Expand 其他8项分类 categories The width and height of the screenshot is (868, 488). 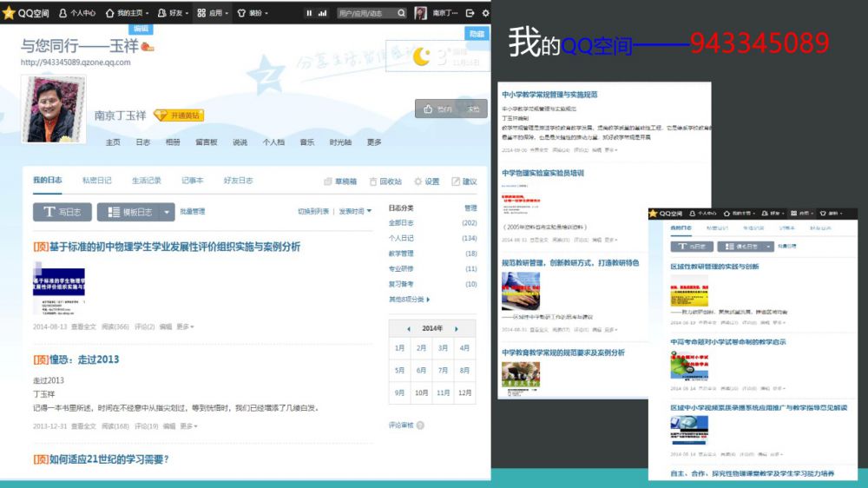[x=409, y=299]
